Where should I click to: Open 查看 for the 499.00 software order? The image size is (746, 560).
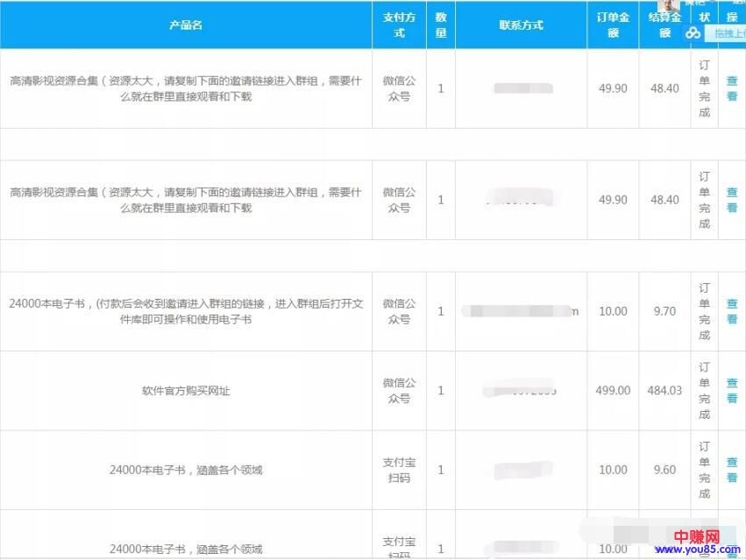tap(732, 390)
